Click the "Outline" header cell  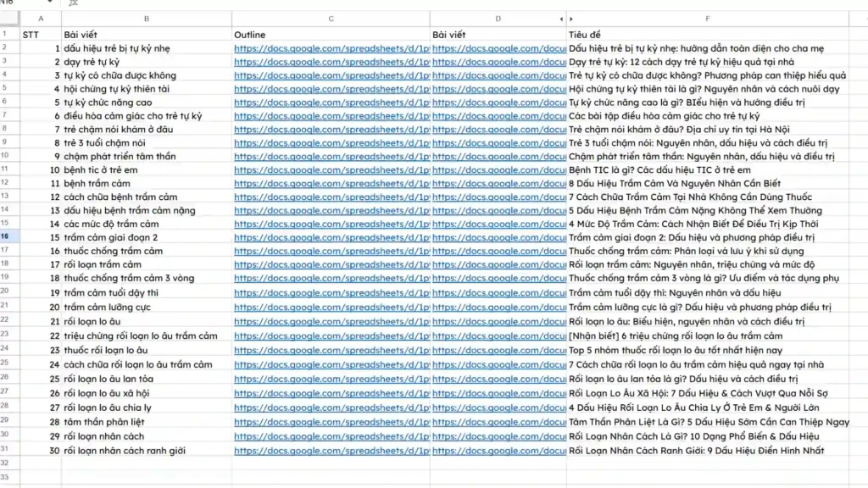pos(331,35)
